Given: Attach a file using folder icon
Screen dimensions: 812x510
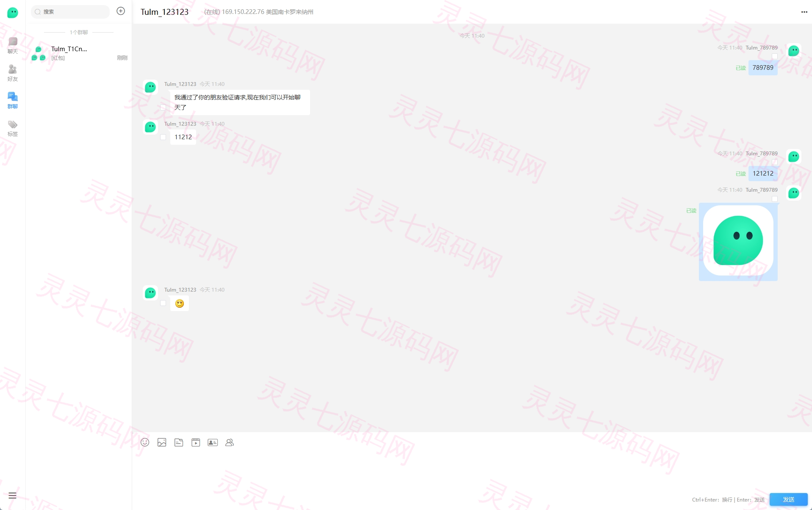Looking at the screenshot, I should 179,442.
